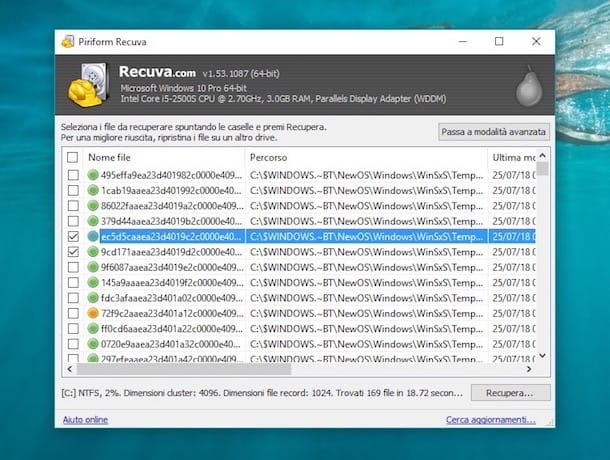610x460 pixels.
Task: Click green status dot for 379d44aaea23d file
Action: (x=93, y=221)
